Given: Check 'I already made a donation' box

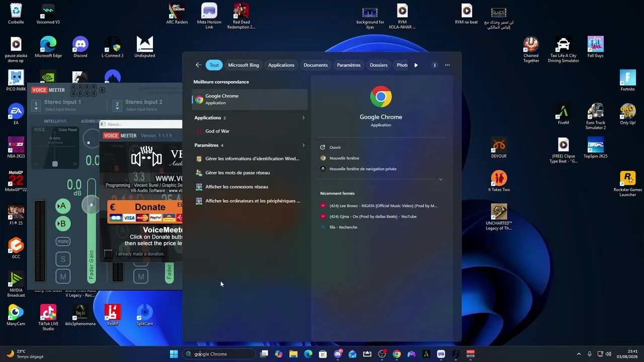Looking at the screenshot, I should (x=108, y=254).
